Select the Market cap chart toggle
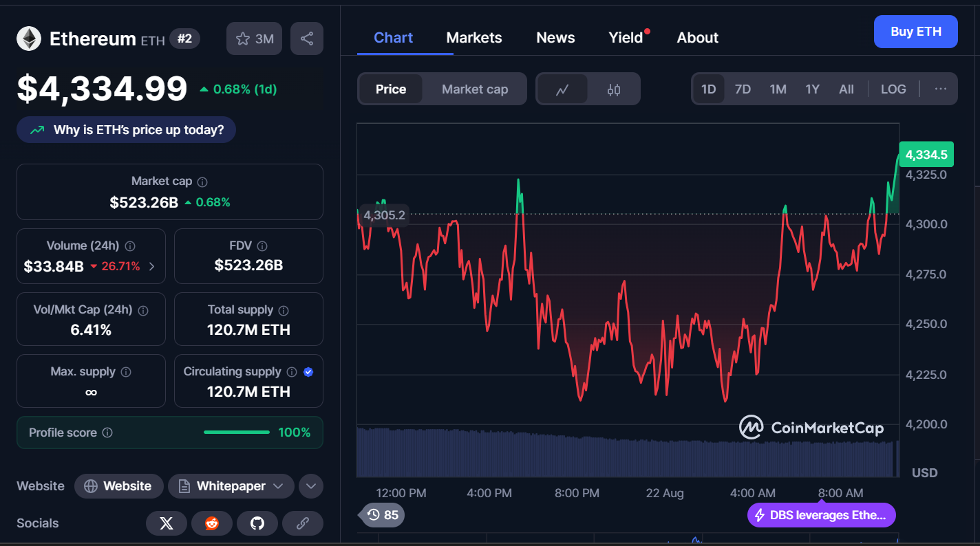980x546 pixels. [x=475, y=89]
